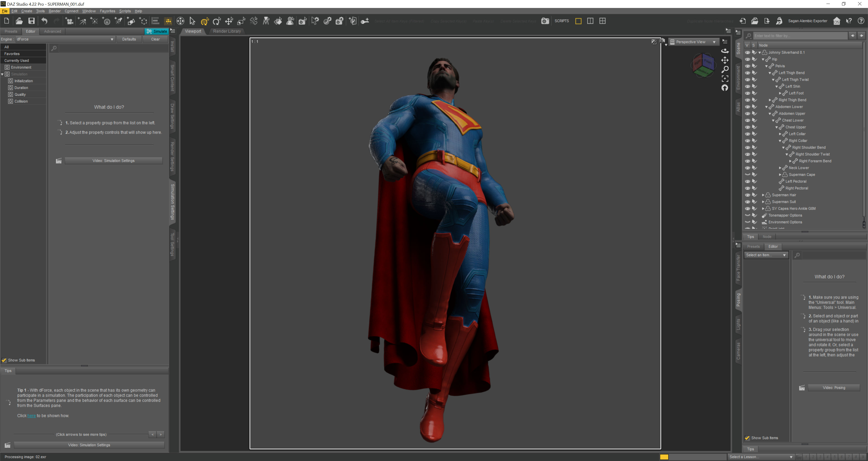Toggle selectability arrow for Pelvis node
868x461 pixels.
(755, 66)
